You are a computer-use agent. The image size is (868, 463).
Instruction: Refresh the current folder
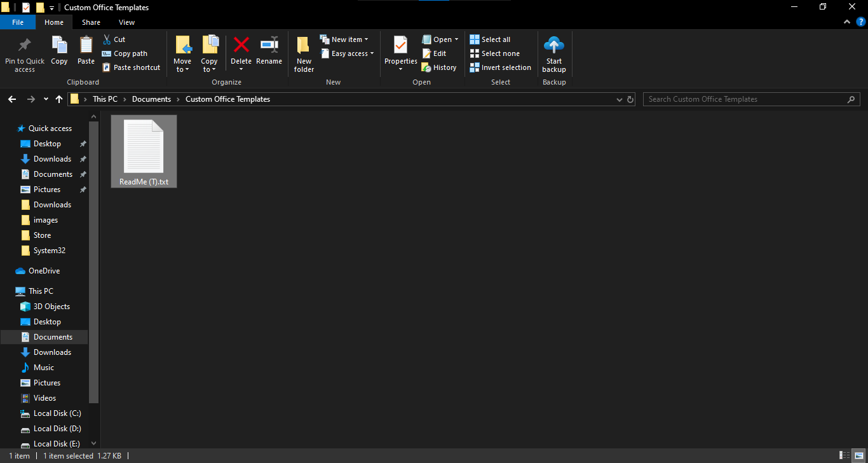(630, 100)
